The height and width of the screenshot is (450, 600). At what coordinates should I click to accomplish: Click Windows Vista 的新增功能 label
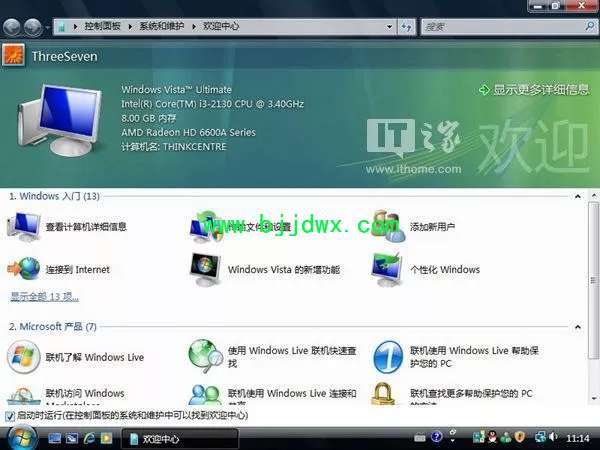tap(284, 270)
